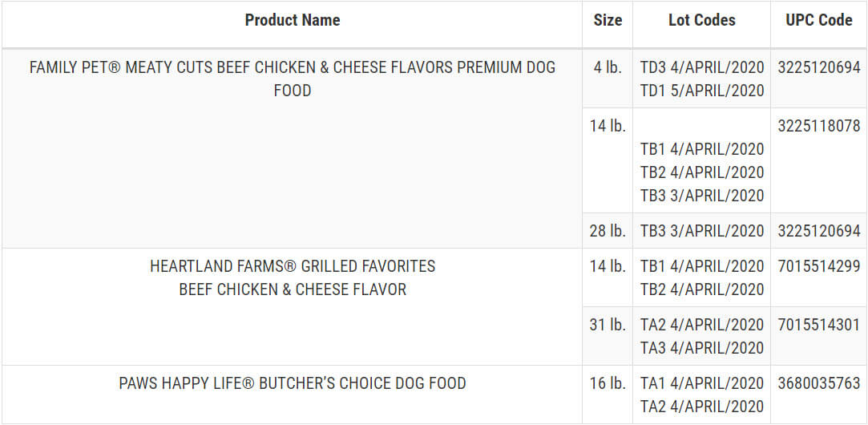Select UPC code 7015514301
The width and height of the screenshot is (868, 425).
818,325
